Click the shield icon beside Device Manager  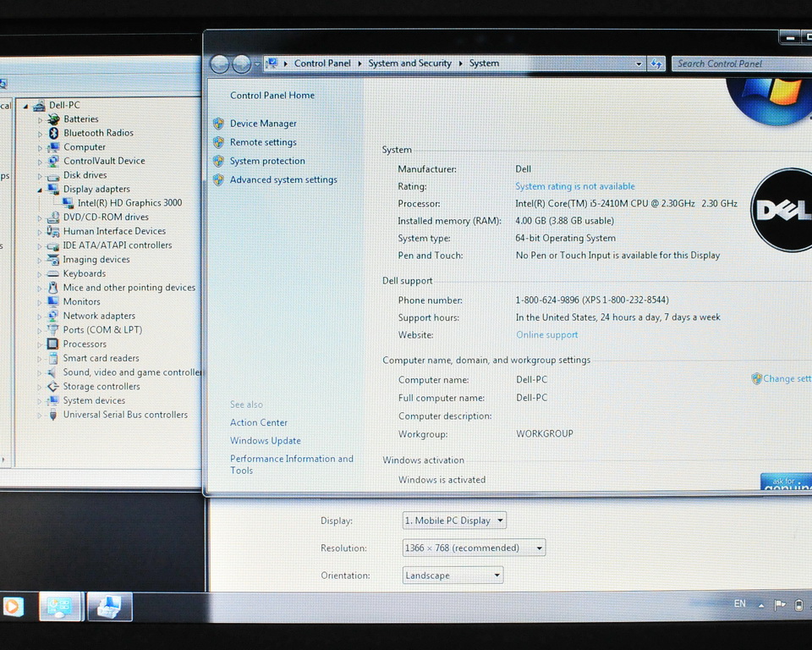(x=218, y=124)
